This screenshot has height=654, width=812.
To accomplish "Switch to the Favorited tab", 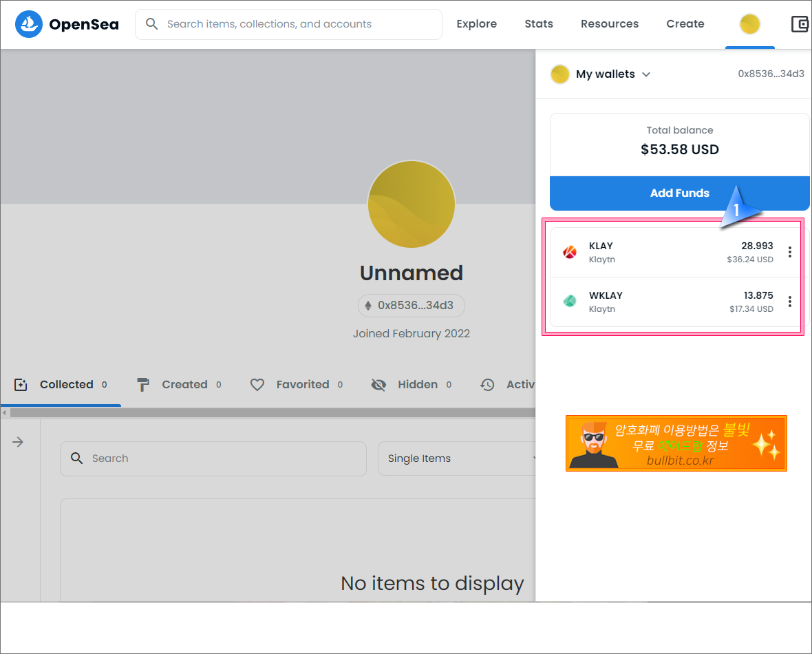I will click(x=296, y=385).
